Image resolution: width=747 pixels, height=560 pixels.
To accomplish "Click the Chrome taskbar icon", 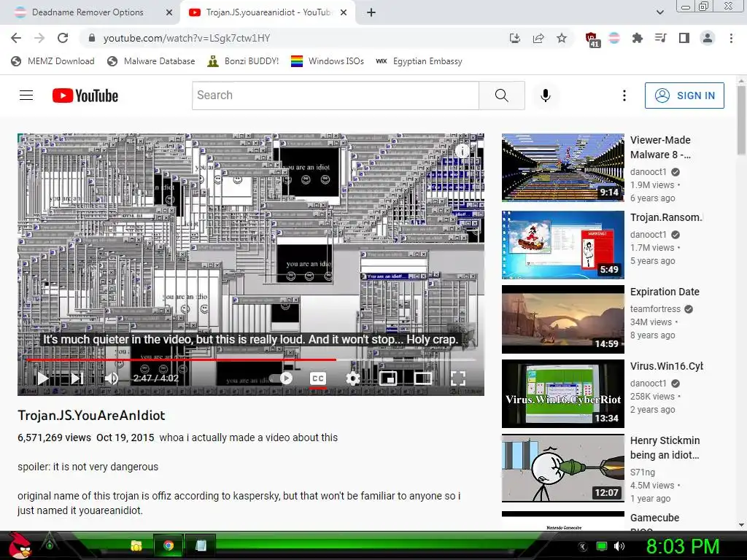I will 169,545.
